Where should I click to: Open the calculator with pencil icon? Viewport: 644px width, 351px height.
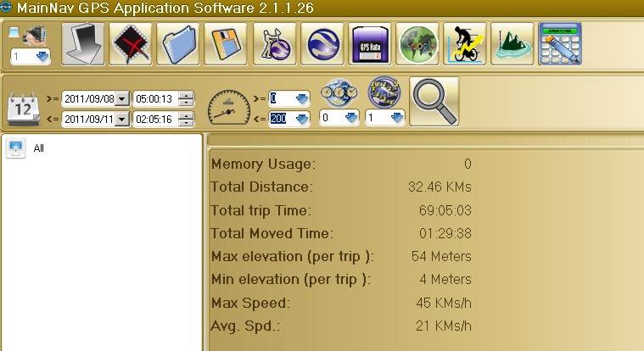pyautogui.click(x=560, y=44)
